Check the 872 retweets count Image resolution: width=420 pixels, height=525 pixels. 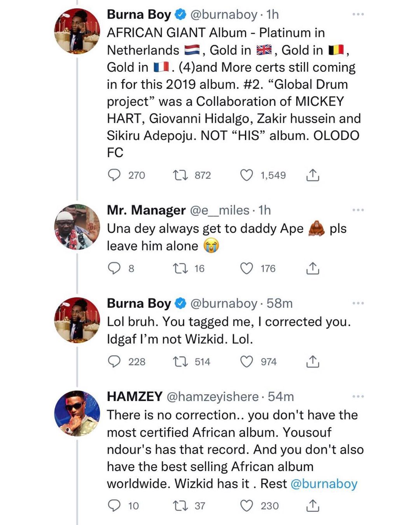pos(202,175)
